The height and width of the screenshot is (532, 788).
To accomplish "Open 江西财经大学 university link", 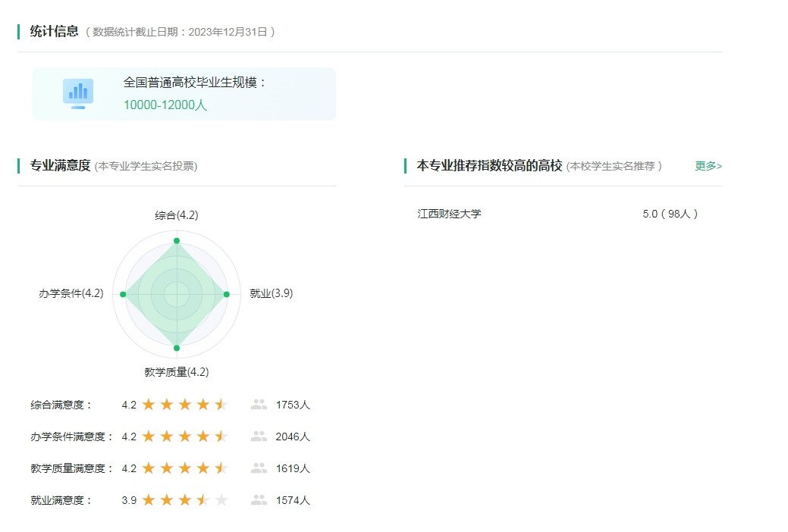I will point(449,214).
